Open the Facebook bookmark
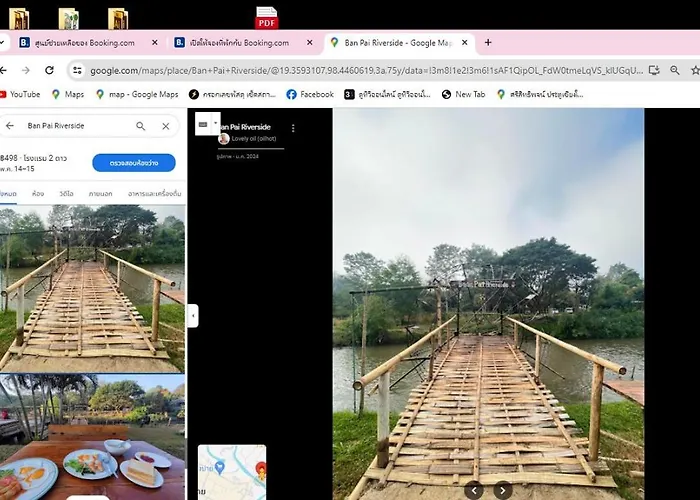700x500 pixels. click(x=310, y=94)
